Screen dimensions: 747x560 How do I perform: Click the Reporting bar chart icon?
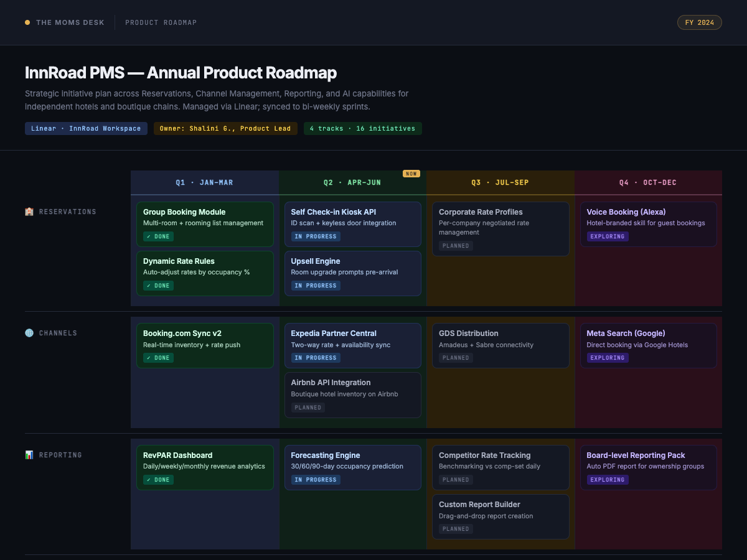pyautogui.click(x=29, y=455)
